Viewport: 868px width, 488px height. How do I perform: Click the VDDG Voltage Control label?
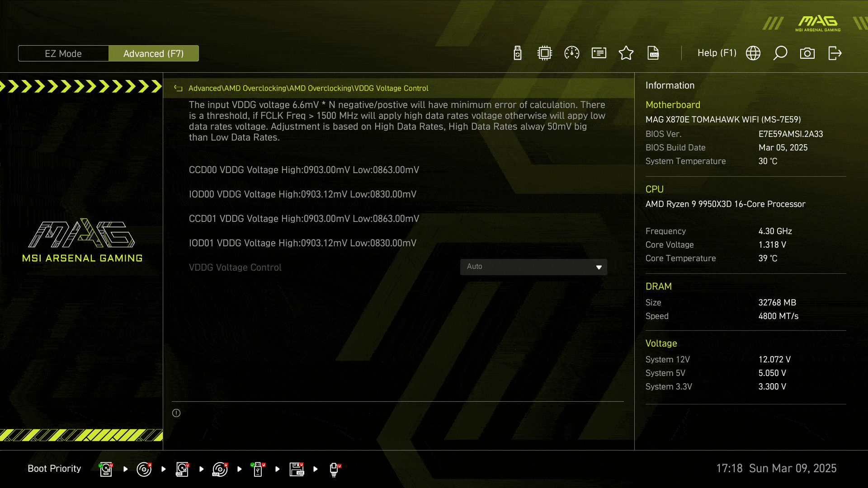coord(235,267)
